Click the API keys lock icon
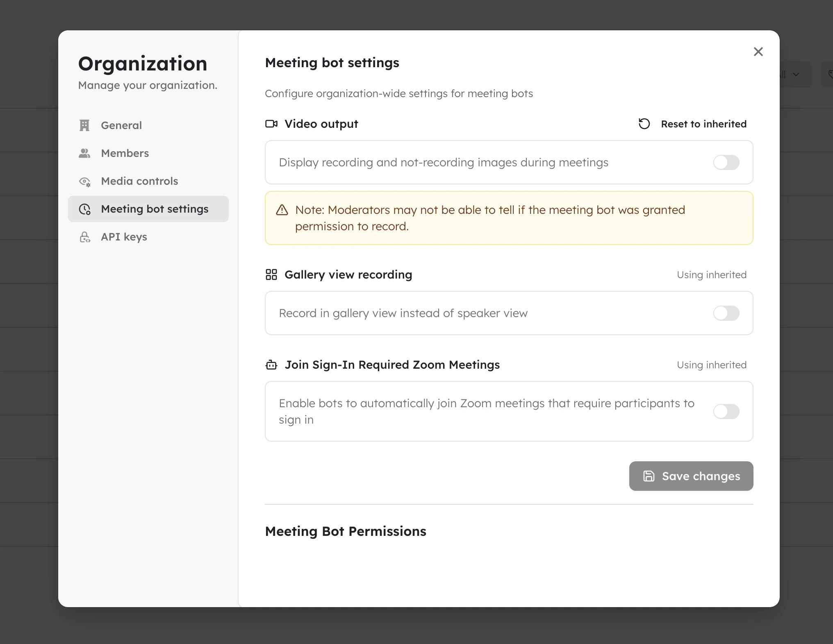This screenshot has width=833, height=644. [x=85, y=237]
